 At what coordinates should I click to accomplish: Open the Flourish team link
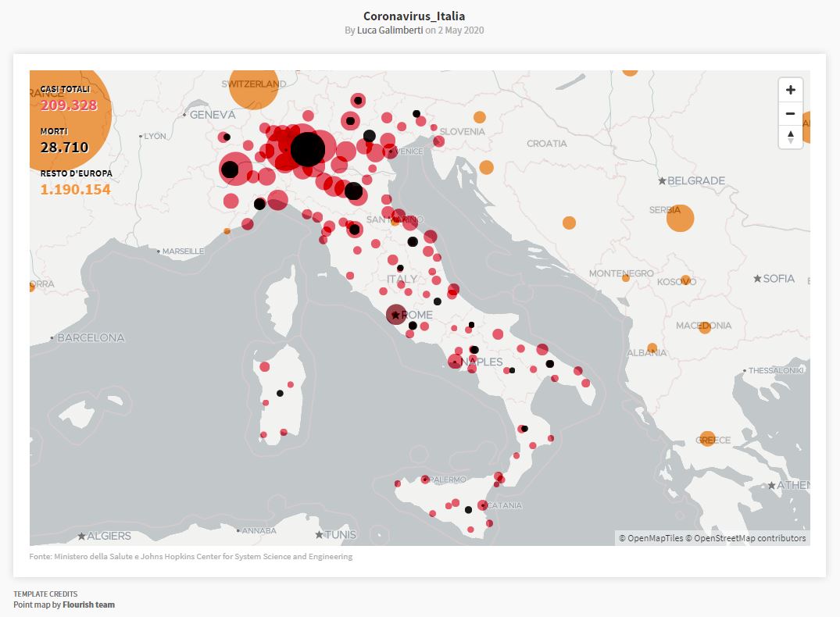[x=88, y=605]
